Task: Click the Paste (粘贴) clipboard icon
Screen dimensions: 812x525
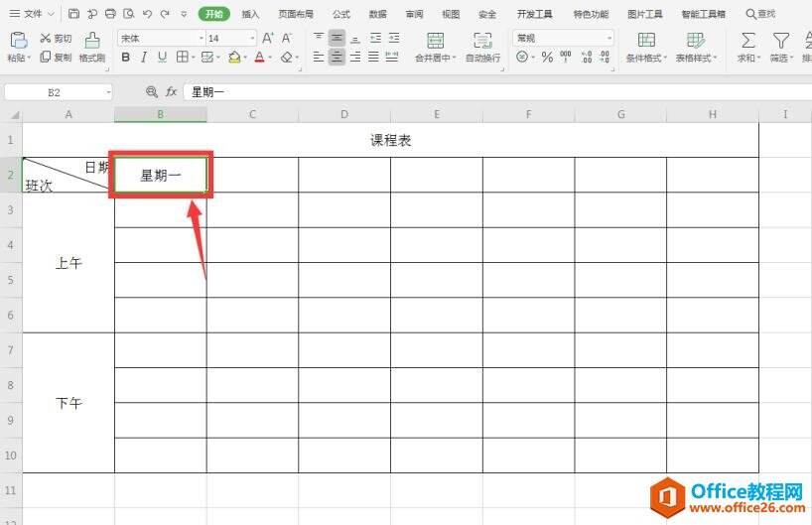Action: pyautogui.click(x=19, y=41)
